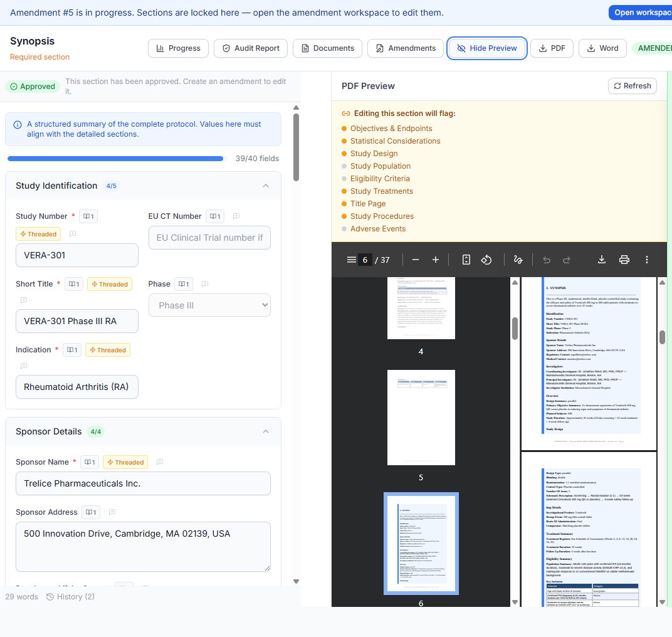Click the Indication field

76,387
